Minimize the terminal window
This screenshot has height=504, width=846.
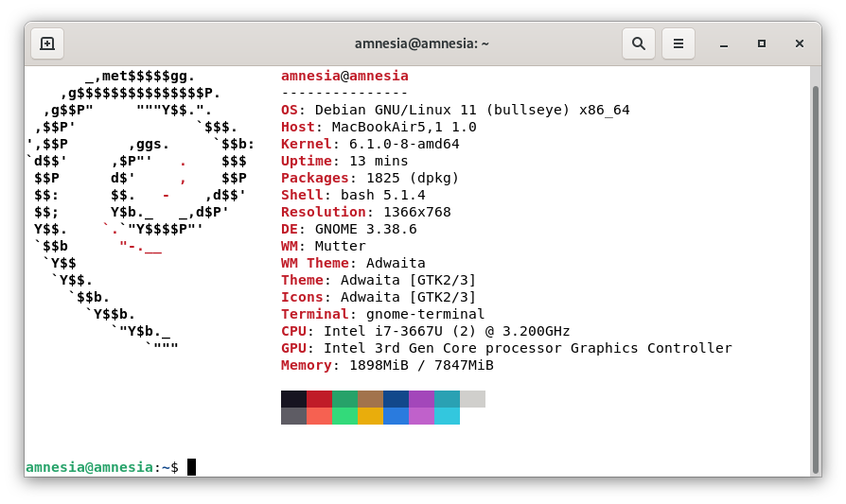coord(724,43)
